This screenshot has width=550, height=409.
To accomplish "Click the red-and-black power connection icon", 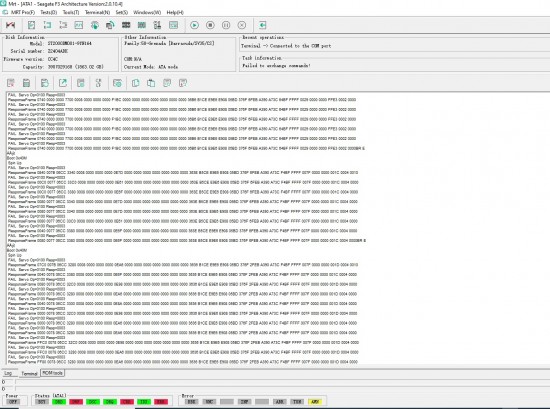I will click(x=11, y=25).
